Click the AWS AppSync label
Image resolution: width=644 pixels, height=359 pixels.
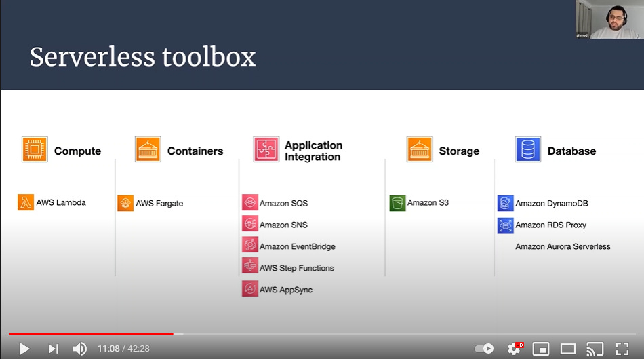click(x=286, y=290)
